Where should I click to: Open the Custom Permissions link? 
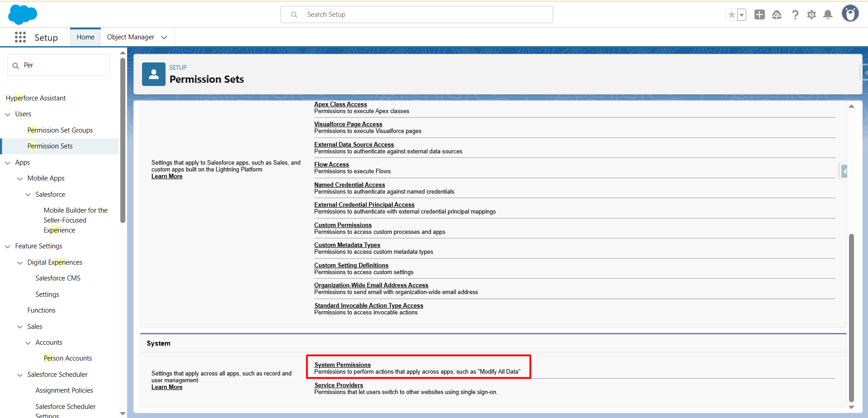343,225
